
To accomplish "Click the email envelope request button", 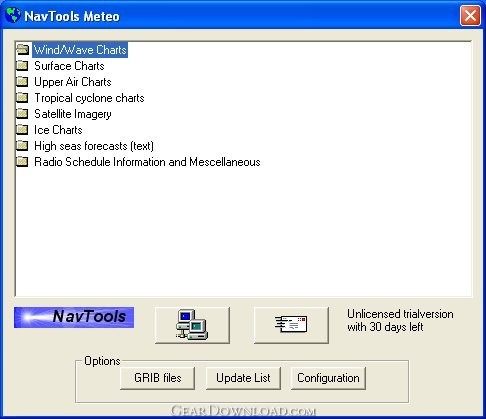I will (x=291, y=325).
